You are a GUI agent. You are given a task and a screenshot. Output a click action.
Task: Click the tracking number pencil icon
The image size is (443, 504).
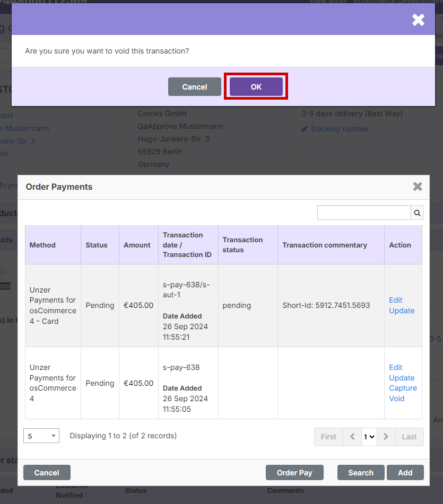pos(305,129)
